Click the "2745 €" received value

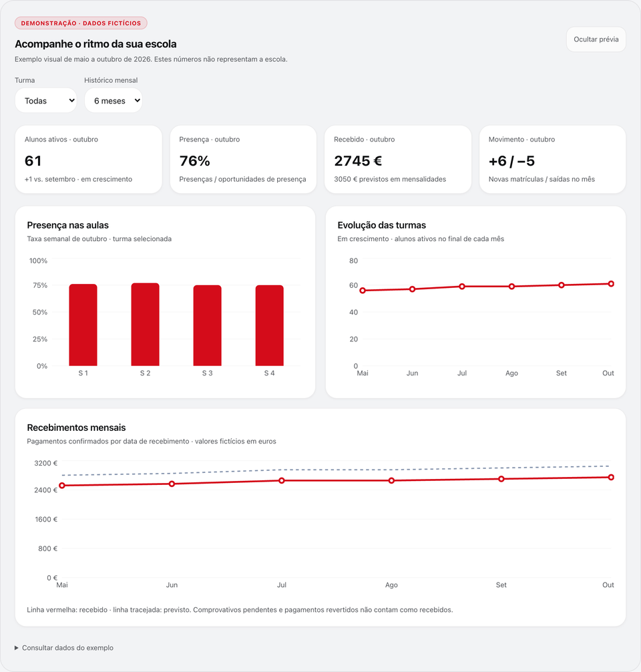pyautogui.click(x=358, y=161)
